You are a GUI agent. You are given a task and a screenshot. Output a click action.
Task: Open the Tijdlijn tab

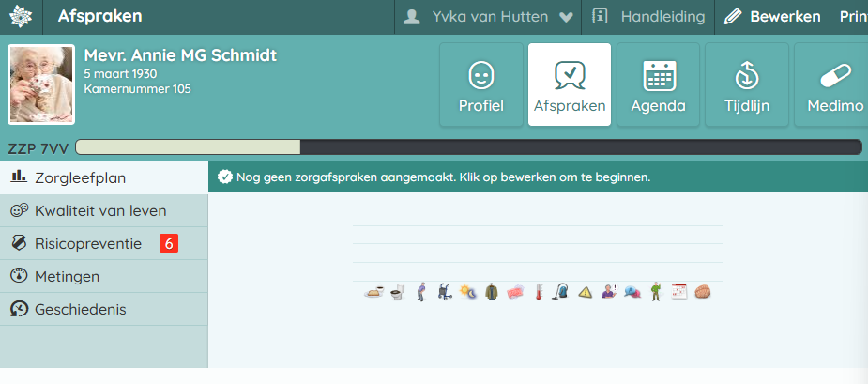tap(746, 84)
